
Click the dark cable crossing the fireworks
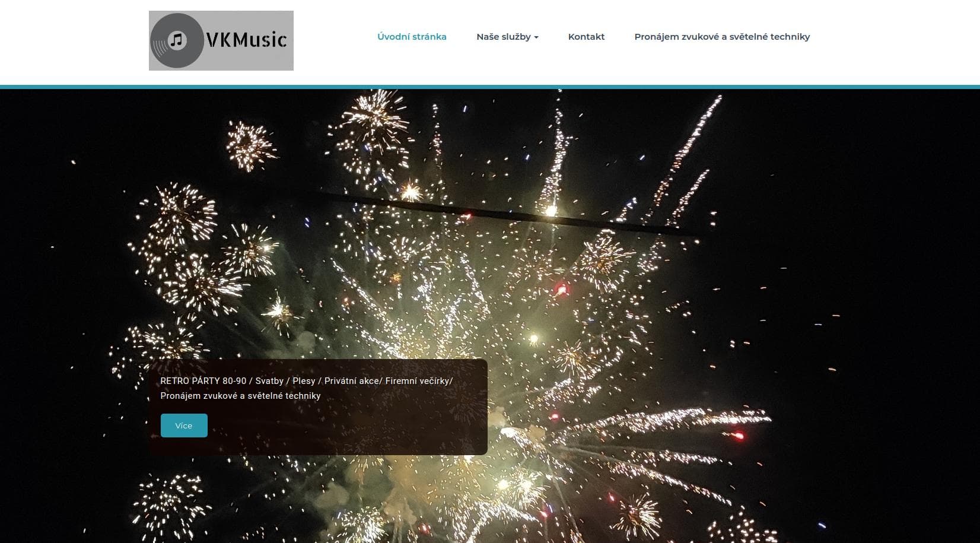pos(510,214)
